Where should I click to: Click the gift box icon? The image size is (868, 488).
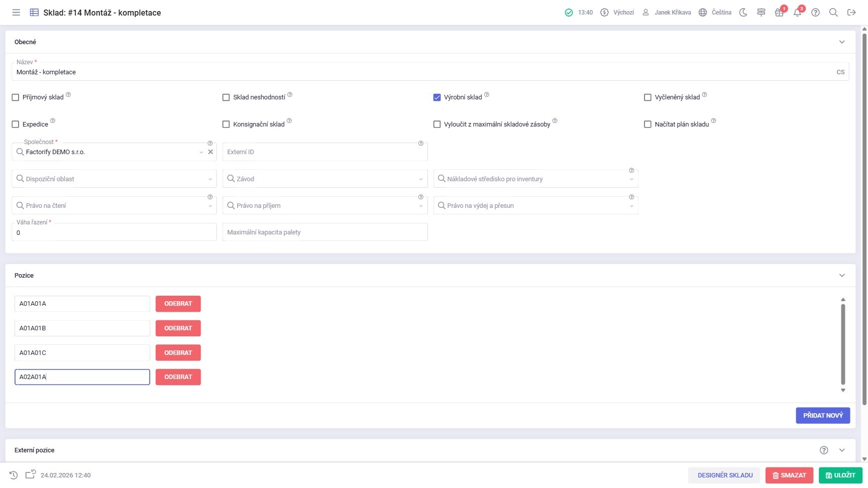779,13
